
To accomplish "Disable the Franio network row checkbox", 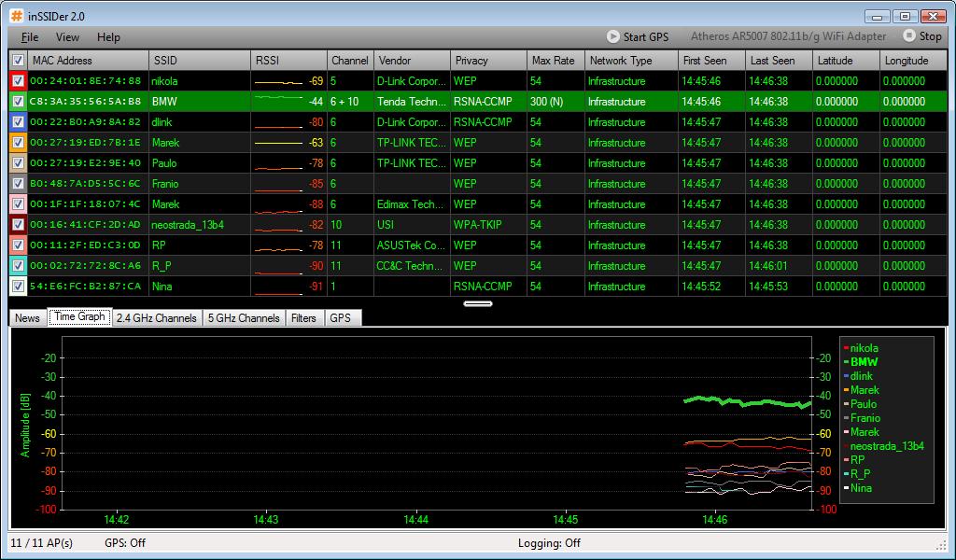I will (x=19, y=184).
